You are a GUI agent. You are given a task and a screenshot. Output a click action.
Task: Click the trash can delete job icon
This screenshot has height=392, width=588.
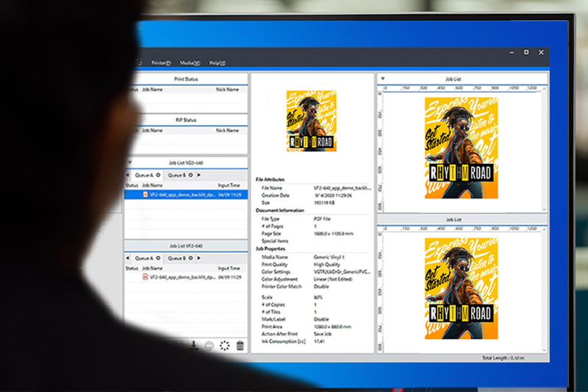pyautogui.click(x=240, y=345)
